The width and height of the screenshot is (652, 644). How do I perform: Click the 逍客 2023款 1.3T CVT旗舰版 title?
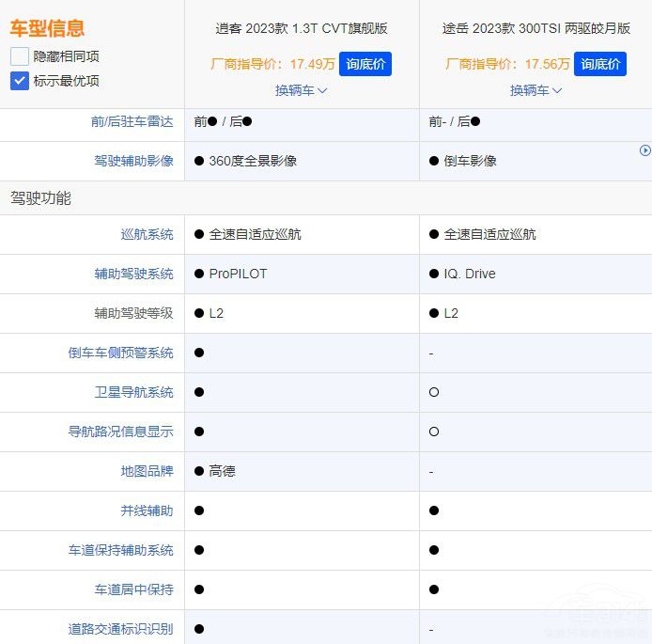(301, 28)
